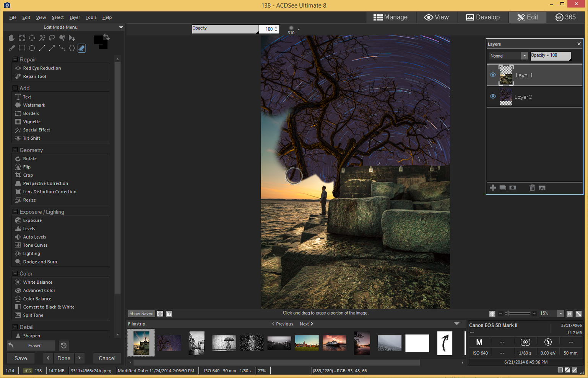Open the 365 mode tab
The height and width of the screenshot is (378, 588).
tap(565, 17)
